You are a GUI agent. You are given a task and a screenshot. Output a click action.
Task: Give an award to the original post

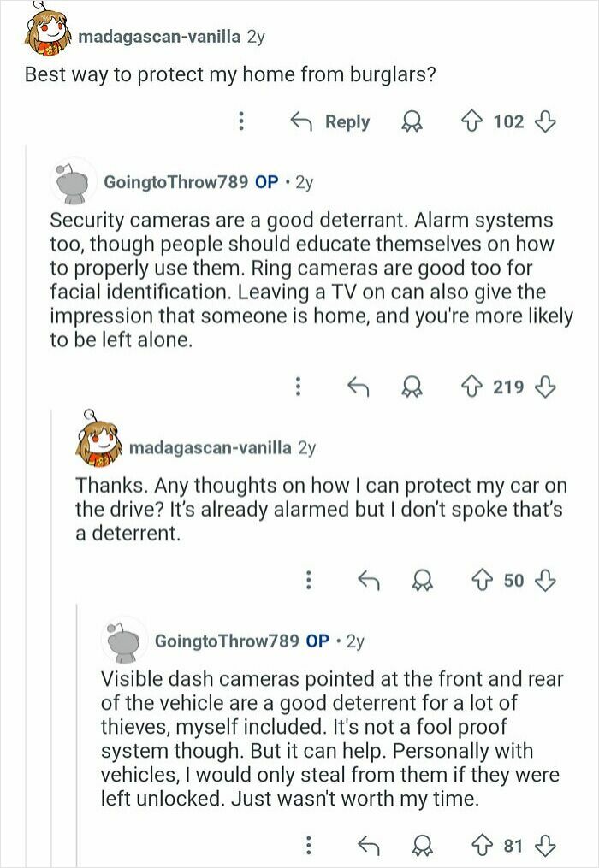pyautogui.click(x=412, y=121)
